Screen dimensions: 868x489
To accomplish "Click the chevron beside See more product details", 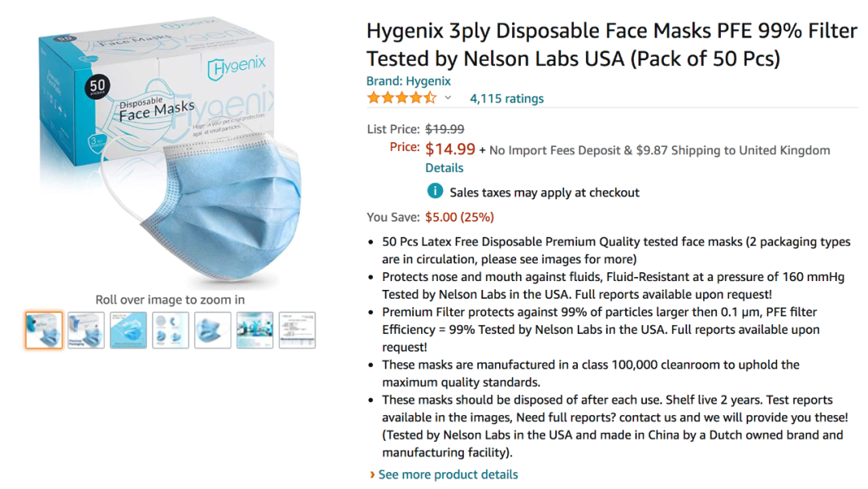I will coord(372,475).
